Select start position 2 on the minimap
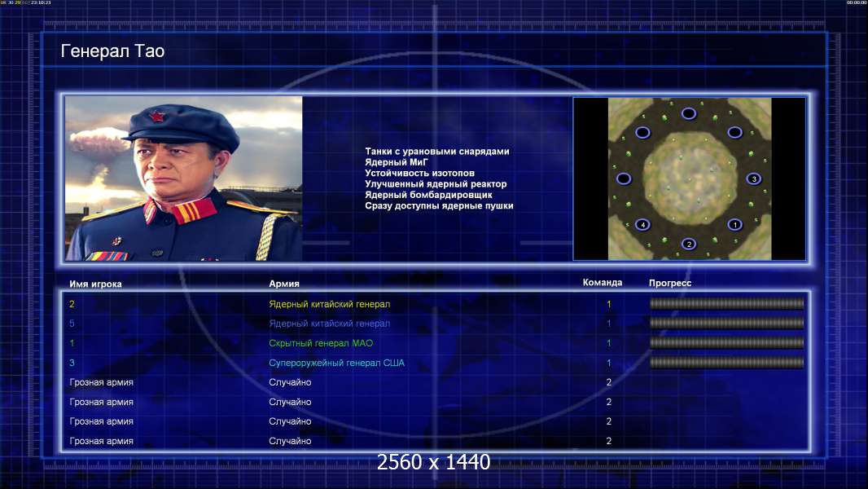Image resolution: width=868 pixels, height=489 pixels. click(689, 244)
